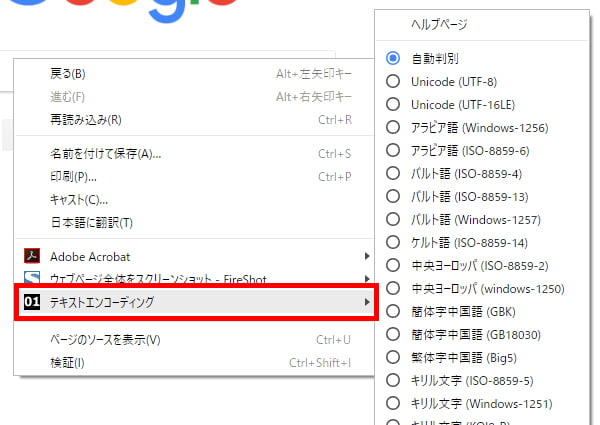Choose アラビア語 (Windows-1256) encoding

393,127
